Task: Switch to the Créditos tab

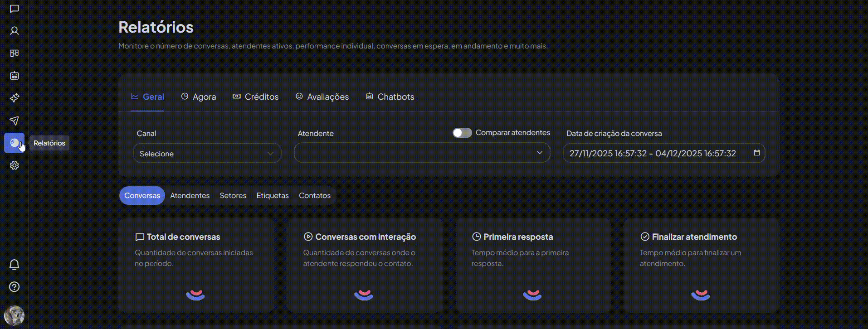Action: coord(256,97)
